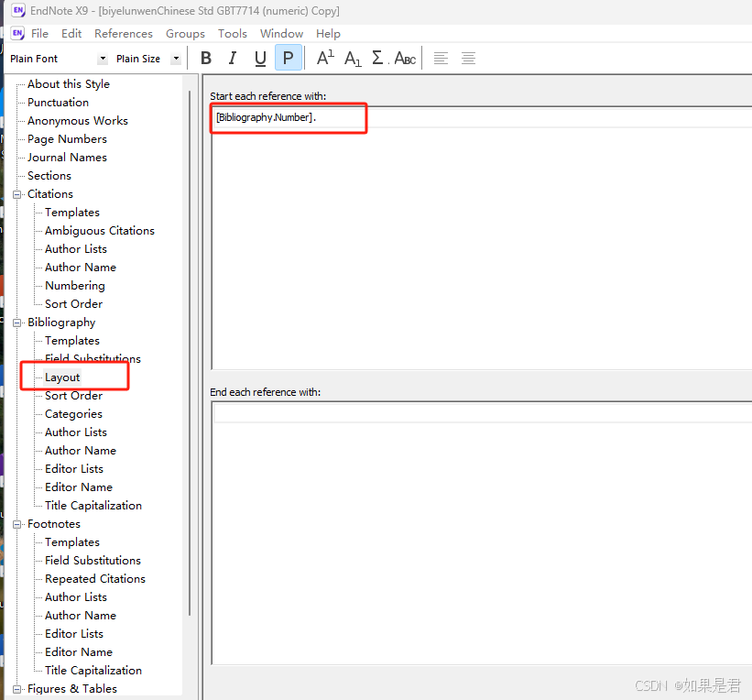The image size is (752, 700).
Task: Select Numbering under Citations
Action: [75, 286]
